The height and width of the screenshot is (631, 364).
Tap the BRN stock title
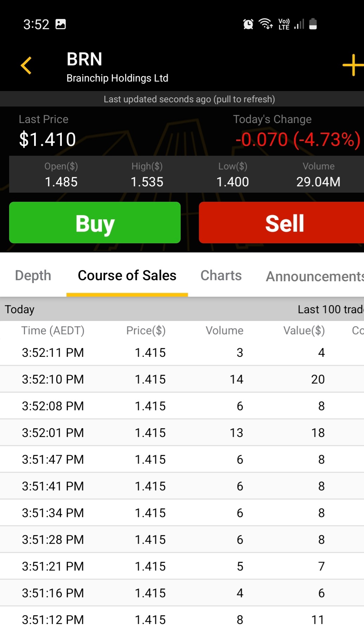[84, 59]
